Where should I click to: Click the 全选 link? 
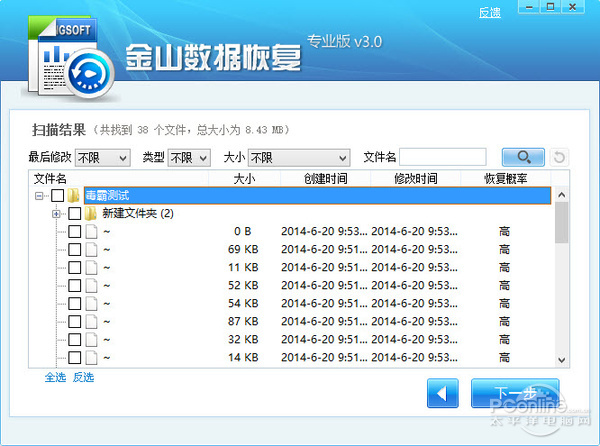tap(55, 377)
